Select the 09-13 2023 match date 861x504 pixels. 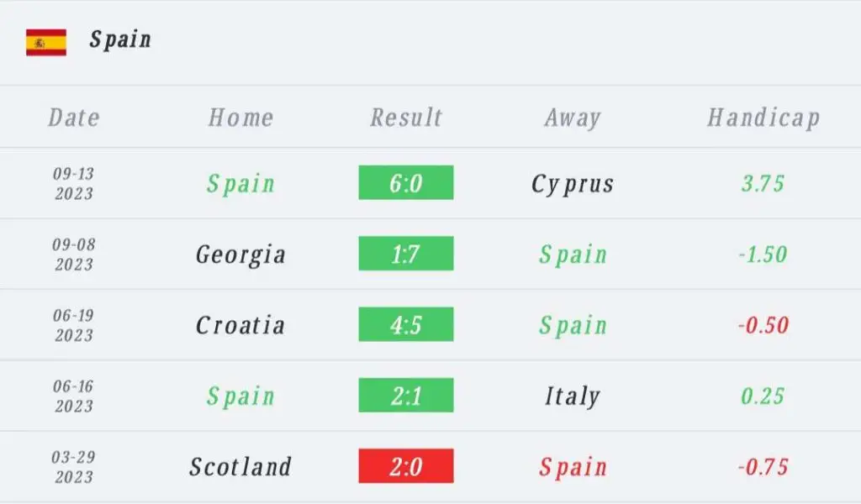coord(74,184)
